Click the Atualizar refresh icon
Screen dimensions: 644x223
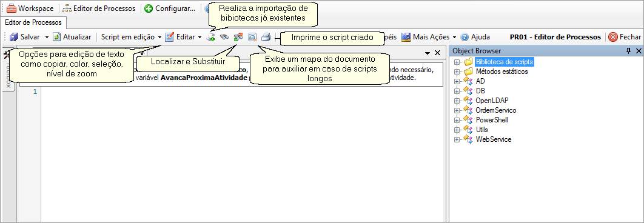[x=57, y=37]
